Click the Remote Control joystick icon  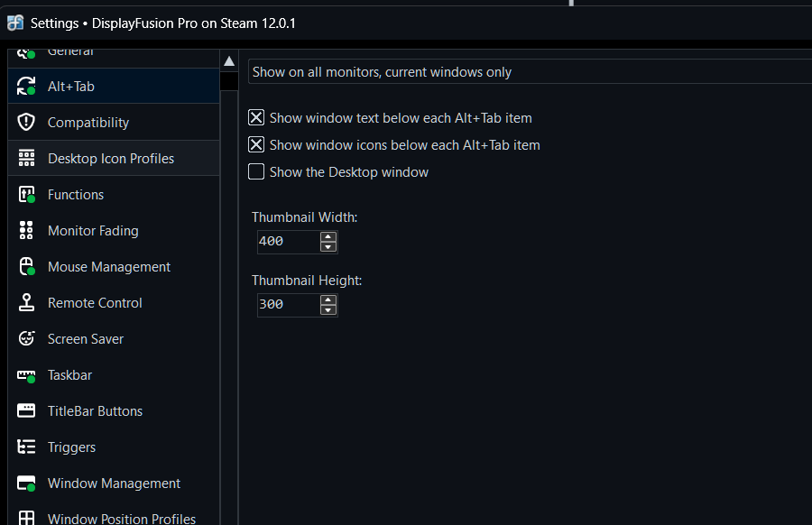point(27,303)
